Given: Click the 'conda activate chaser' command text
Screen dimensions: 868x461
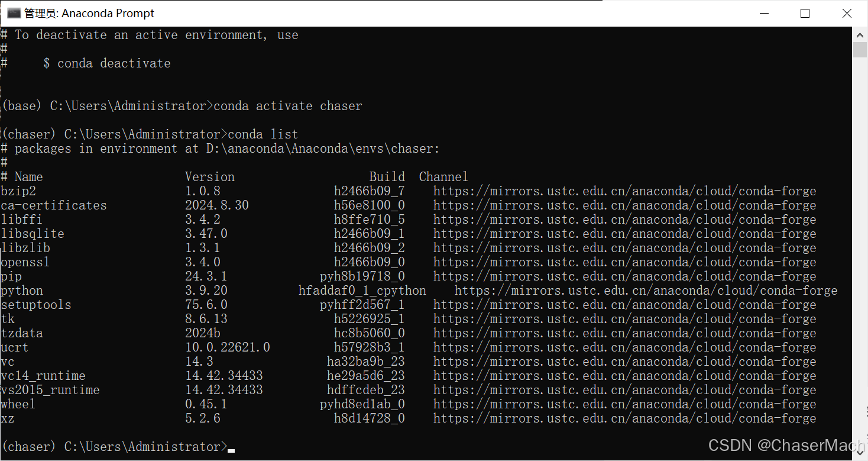Looking at the screenshot, I should 288,106.
